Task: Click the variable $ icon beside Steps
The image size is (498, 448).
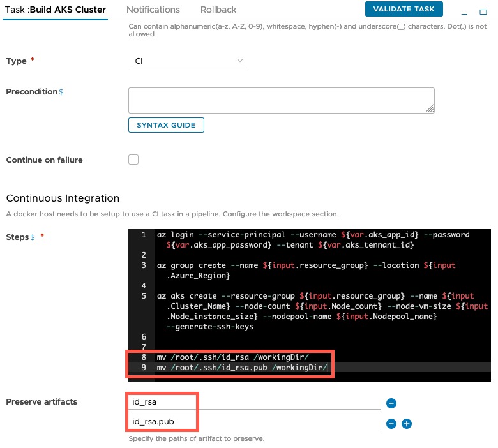Action: 33,237
